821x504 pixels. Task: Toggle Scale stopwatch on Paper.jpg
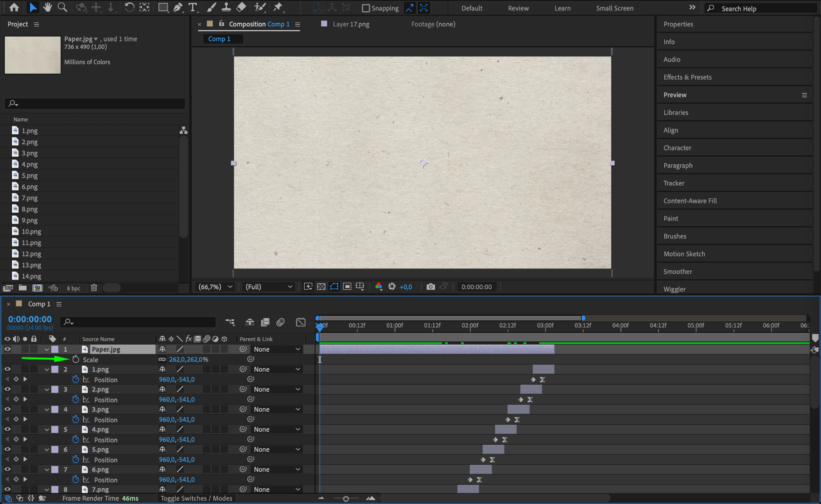pyautogui.click(x=75, y=359)
